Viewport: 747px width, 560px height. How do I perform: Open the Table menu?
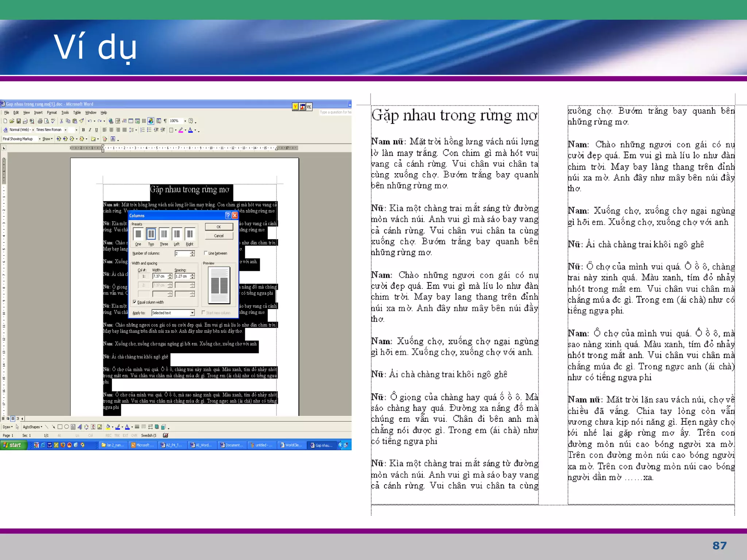77,113
